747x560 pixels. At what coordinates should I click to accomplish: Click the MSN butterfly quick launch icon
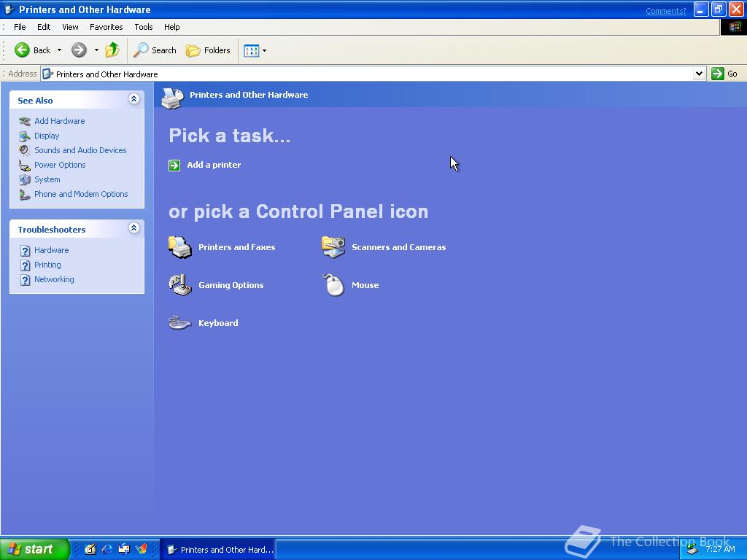tap(142, 549)
